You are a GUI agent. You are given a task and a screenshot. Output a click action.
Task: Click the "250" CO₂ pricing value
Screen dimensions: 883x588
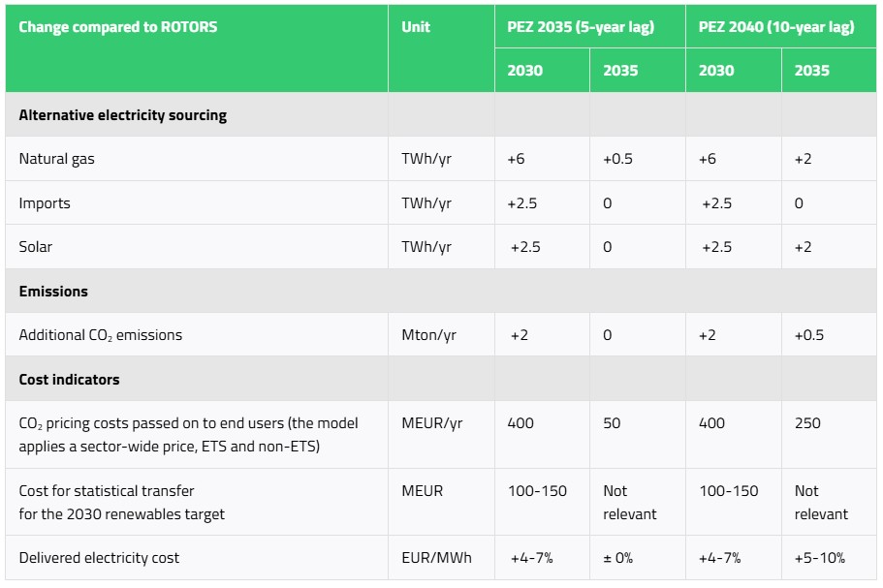pyautogui.click(x=807, y=423)
